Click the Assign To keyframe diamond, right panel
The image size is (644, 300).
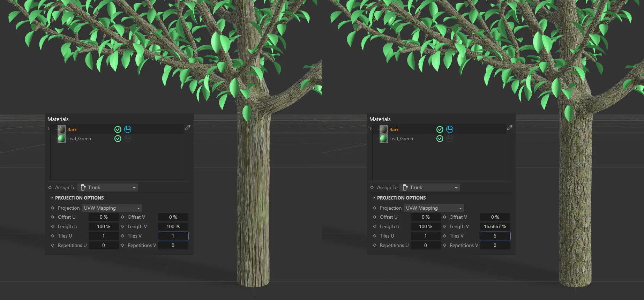pos(372,187)
